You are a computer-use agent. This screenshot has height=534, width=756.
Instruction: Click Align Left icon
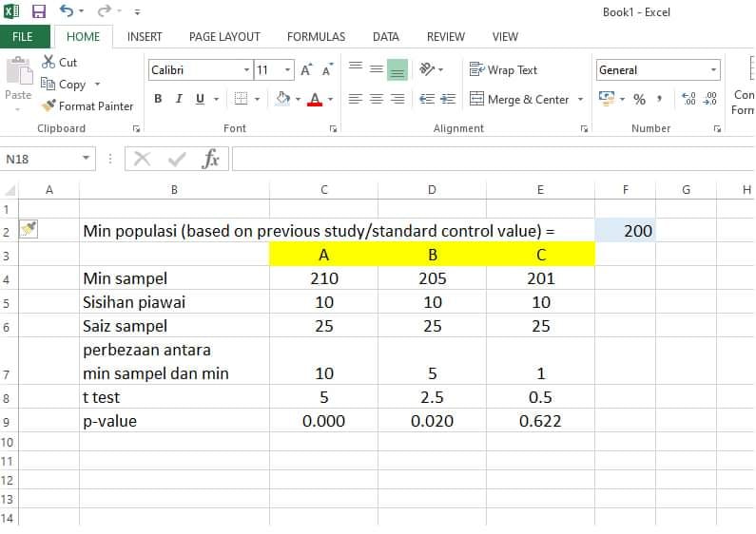(356, 99)
